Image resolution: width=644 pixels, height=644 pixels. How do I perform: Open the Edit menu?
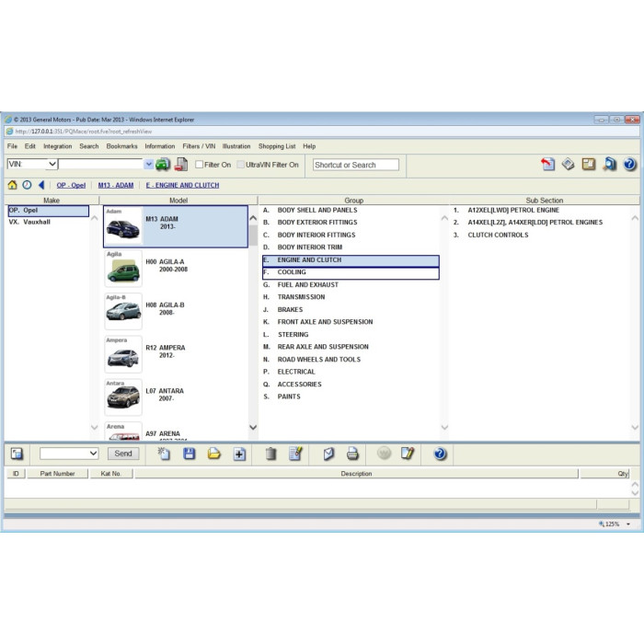(x=30, y=146)
